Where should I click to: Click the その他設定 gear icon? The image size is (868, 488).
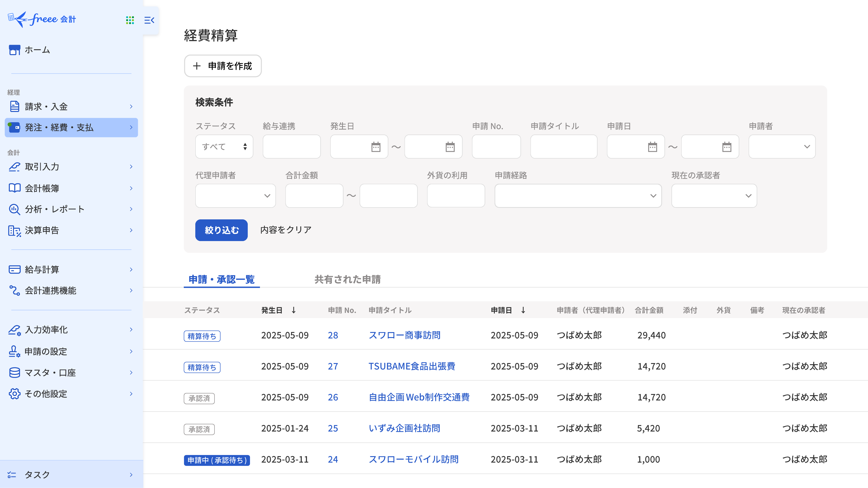14,394
